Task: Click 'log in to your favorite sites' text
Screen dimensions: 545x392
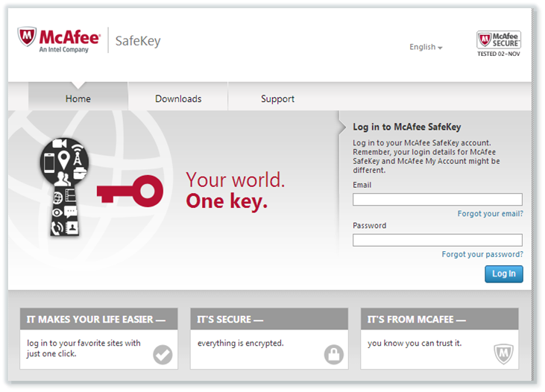Action: point(84,348)
